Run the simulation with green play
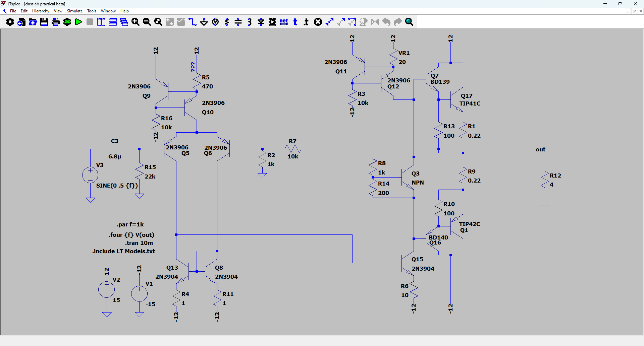This screenshot has width=644, height=346. [x=78, y=22]
